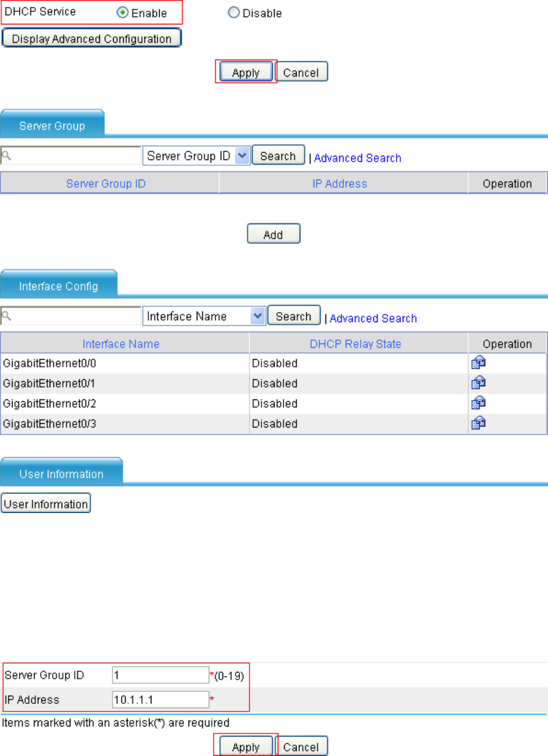Select the DHCP Service Disable radio button
This screenshot has width=548, height=756.
[233, 13]
